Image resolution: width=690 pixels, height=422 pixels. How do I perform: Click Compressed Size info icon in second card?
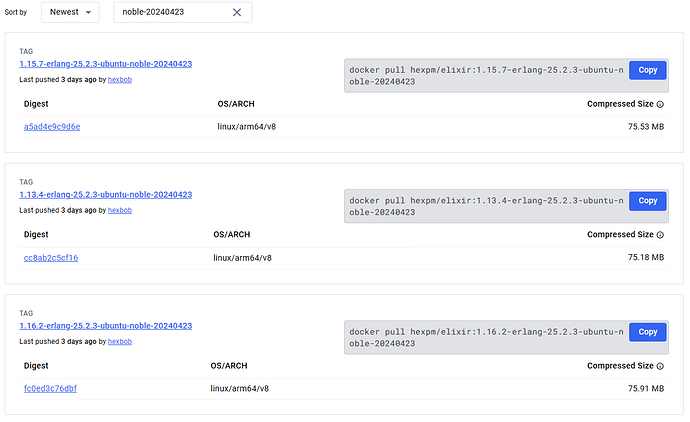click(x=660, y=235)
